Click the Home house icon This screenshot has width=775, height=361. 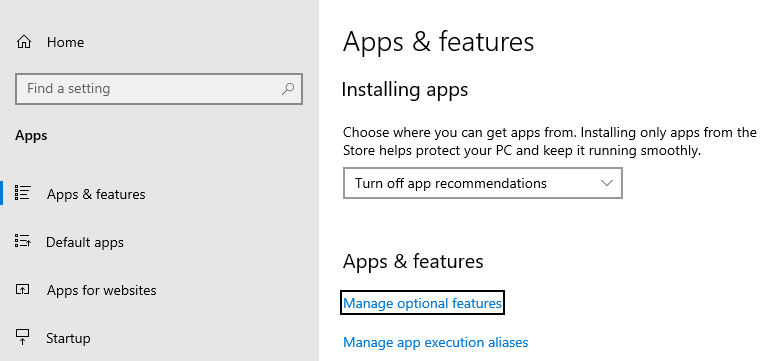[x=23, y=42]
